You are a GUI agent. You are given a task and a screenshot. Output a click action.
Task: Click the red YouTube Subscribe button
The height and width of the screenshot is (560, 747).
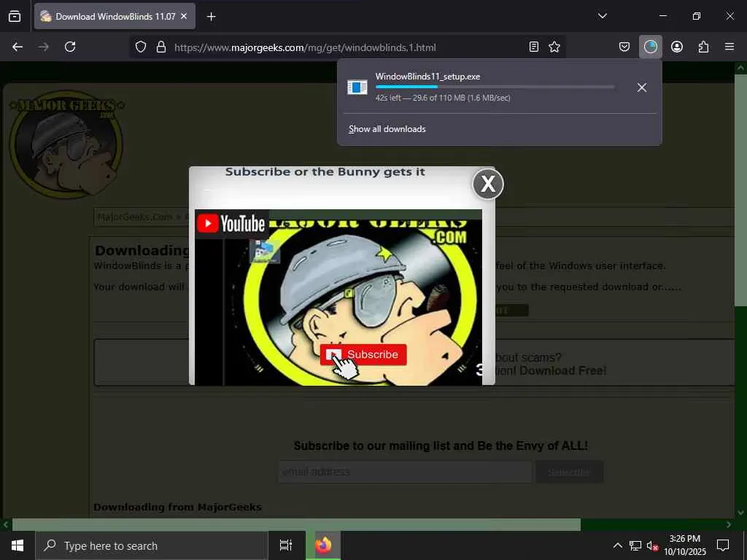pyautogui.click(x=363, y=355)
